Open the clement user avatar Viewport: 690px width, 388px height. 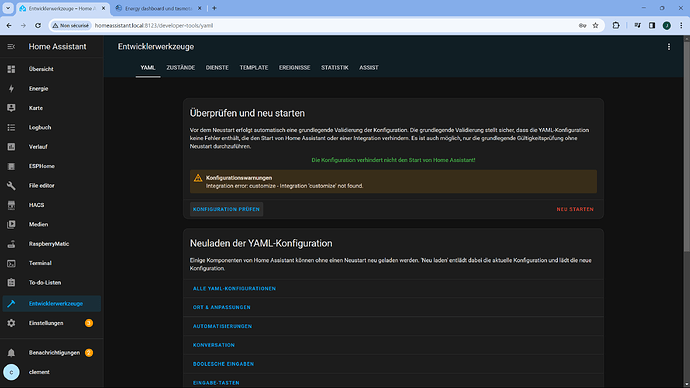tap(11, 372)
